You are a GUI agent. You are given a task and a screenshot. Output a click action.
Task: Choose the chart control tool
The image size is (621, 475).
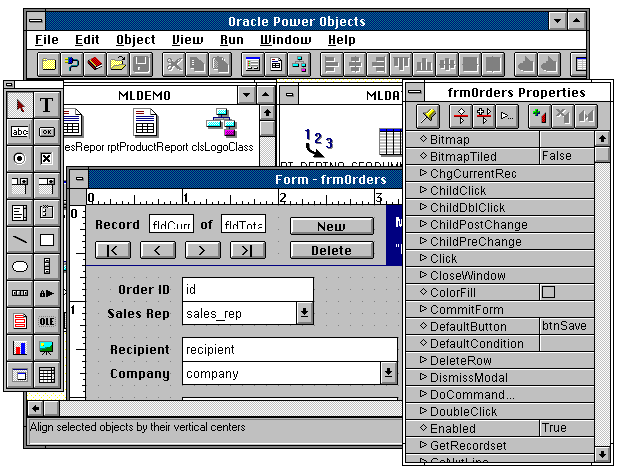(20, 348)
